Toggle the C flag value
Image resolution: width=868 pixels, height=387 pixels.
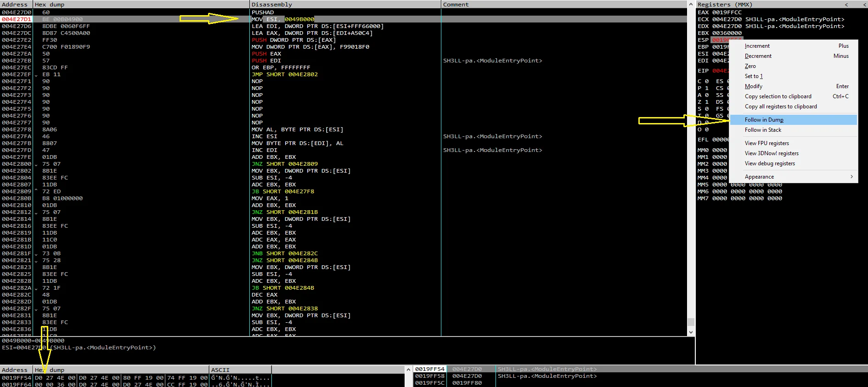707,81
